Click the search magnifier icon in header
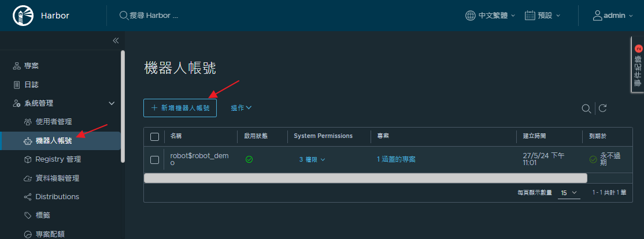 (x=124, y=16)
